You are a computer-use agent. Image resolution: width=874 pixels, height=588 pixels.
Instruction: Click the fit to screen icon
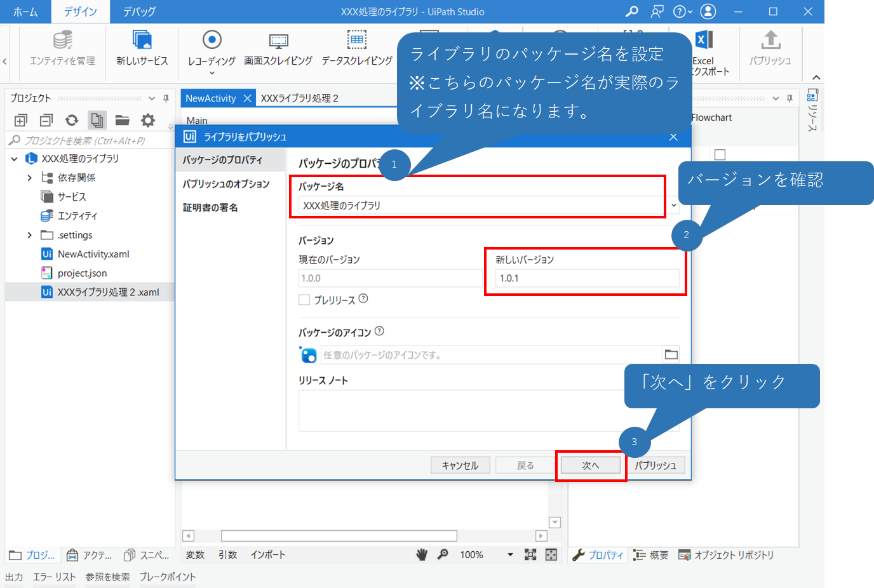[x=530, y=555]
